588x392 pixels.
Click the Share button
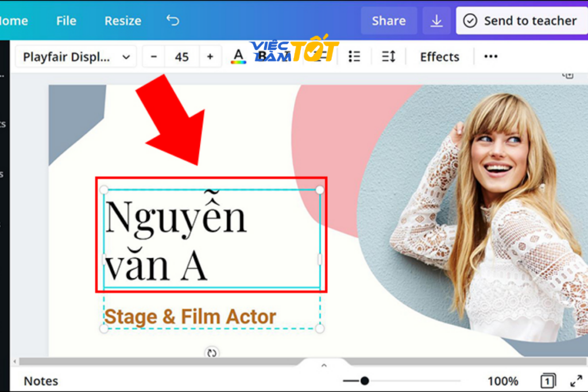[389, 21]
